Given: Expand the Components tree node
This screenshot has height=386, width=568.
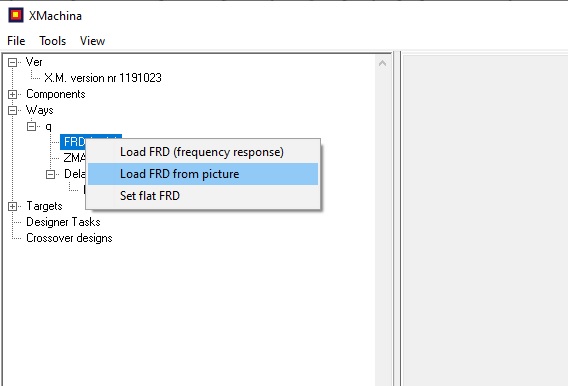Looking at the screenshot, I should click(x=12, y=95).
